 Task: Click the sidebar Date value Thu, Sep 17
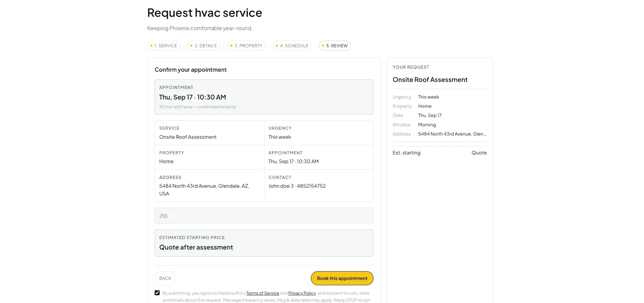[x=430, y=115]
